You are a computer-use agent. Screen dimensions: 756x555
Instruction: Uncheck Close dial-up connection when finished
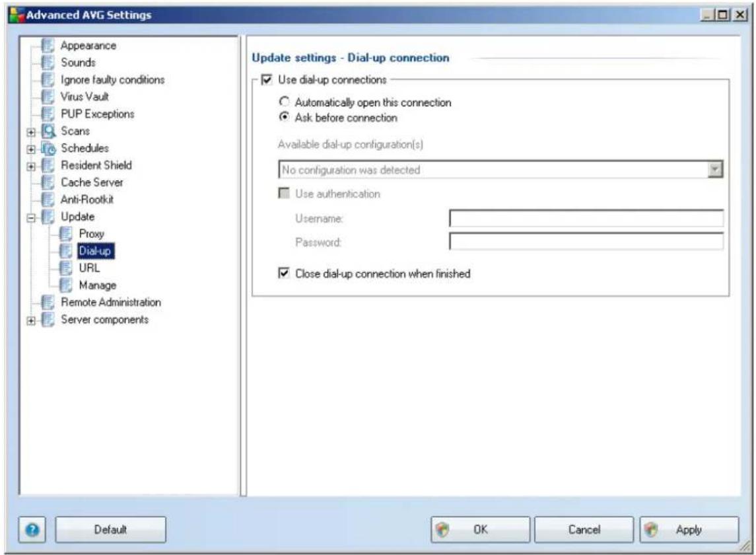point(284,273)
